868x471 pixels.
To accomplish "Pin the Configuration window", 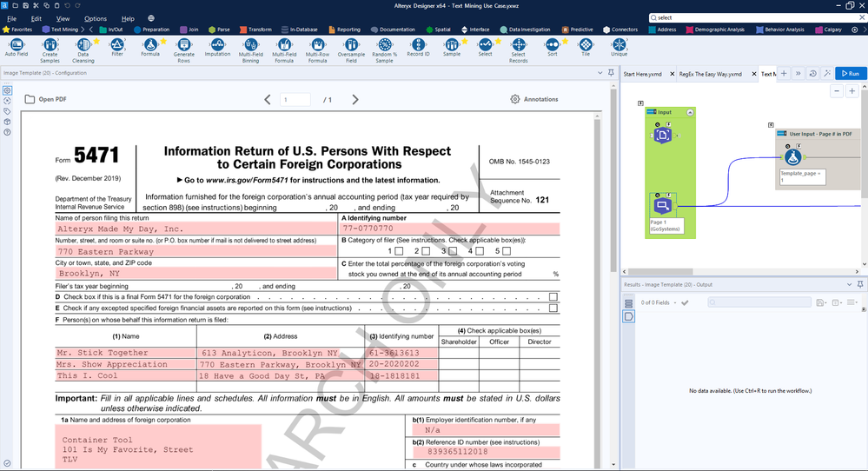I will pyautogui.click(x=611, y=72).
